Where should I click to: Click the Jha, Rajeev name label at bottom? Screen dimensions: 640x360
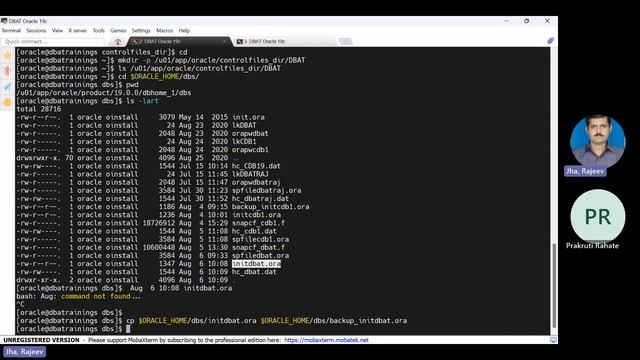pos(24,351)
